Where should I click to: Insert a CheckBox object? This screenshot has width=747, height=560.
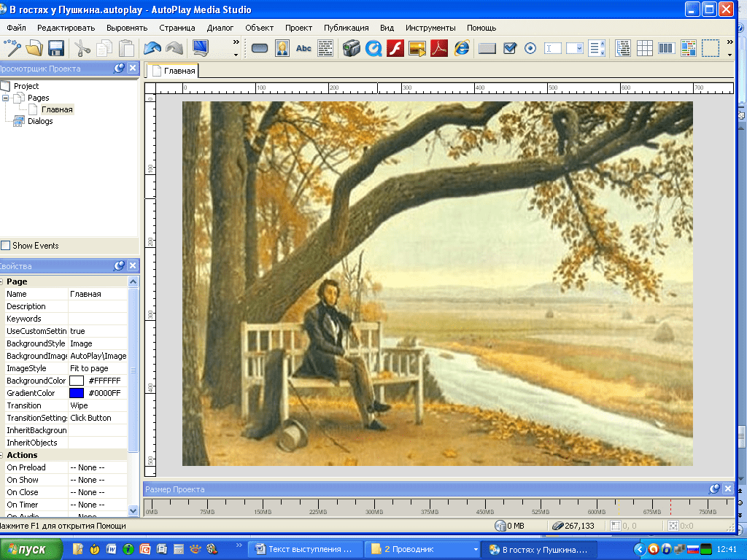click(x=510, y=48)
